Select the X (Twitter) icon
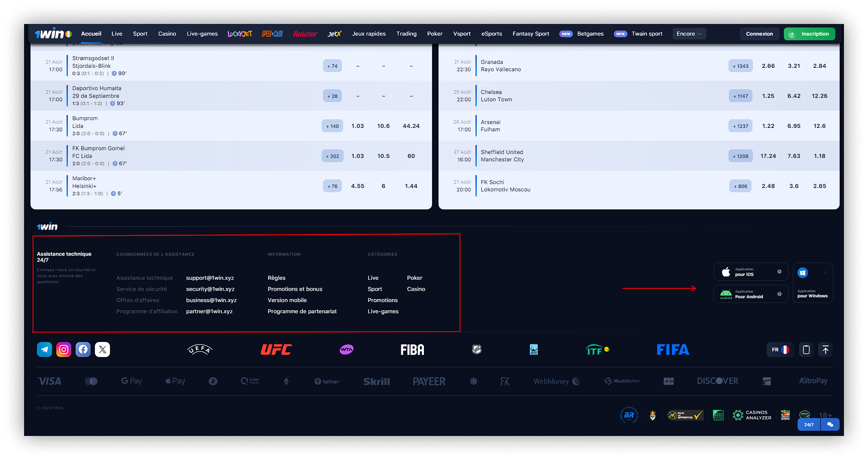868x460 pixels. [x=102, y=349]
